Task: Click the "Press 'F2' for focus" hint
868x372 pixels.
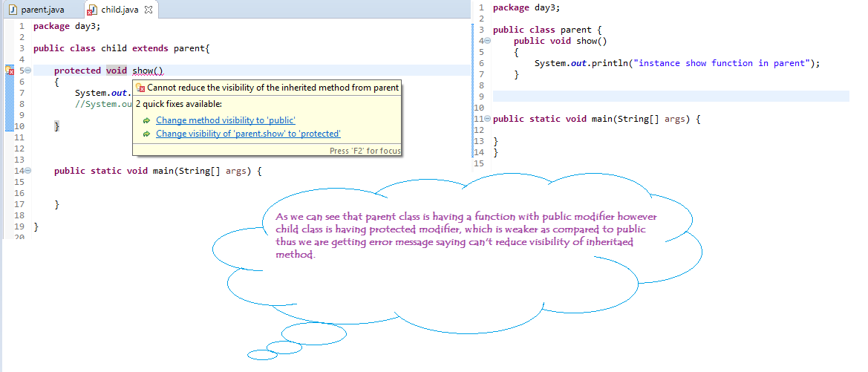Action: point(365,151)
